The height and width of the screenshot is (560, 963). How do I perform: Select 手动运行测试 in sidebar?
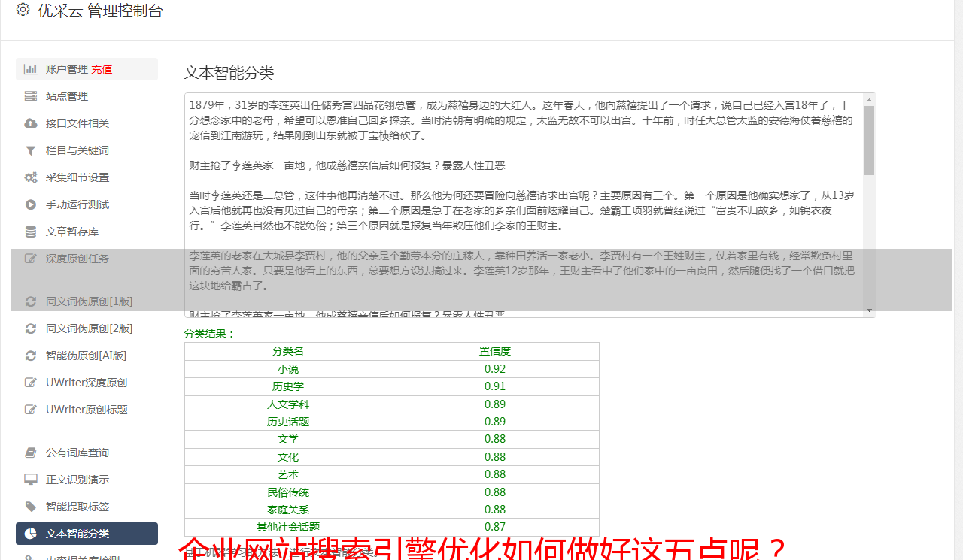coord(87,204)
